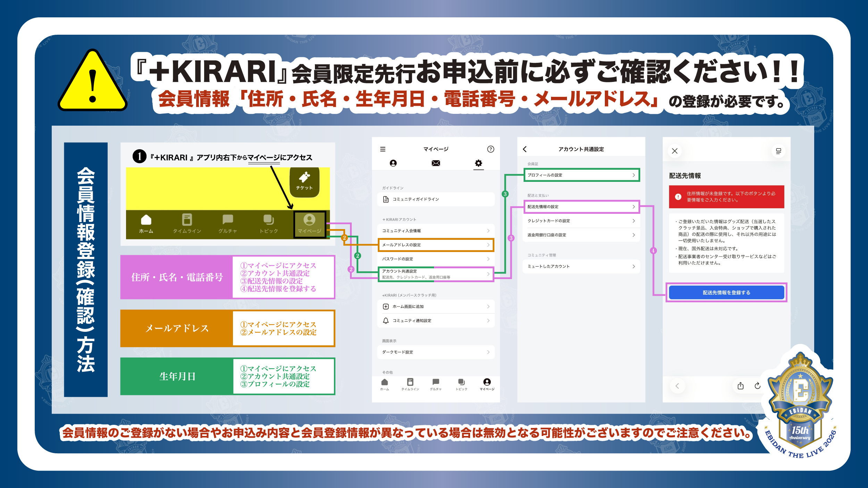Expand the 配送先情報の設定 chevron
The height and width of the screenshot is (488, 868).
[x=634, y=207]
